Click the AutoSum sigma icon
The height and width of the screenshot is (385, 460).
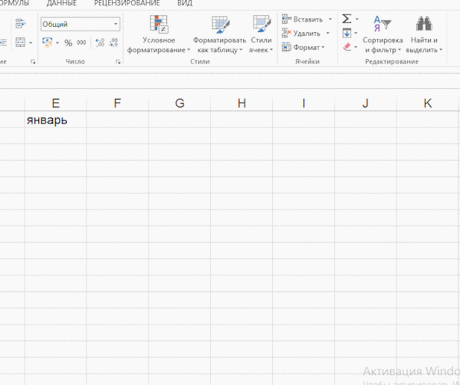click(x=347, y=19)
